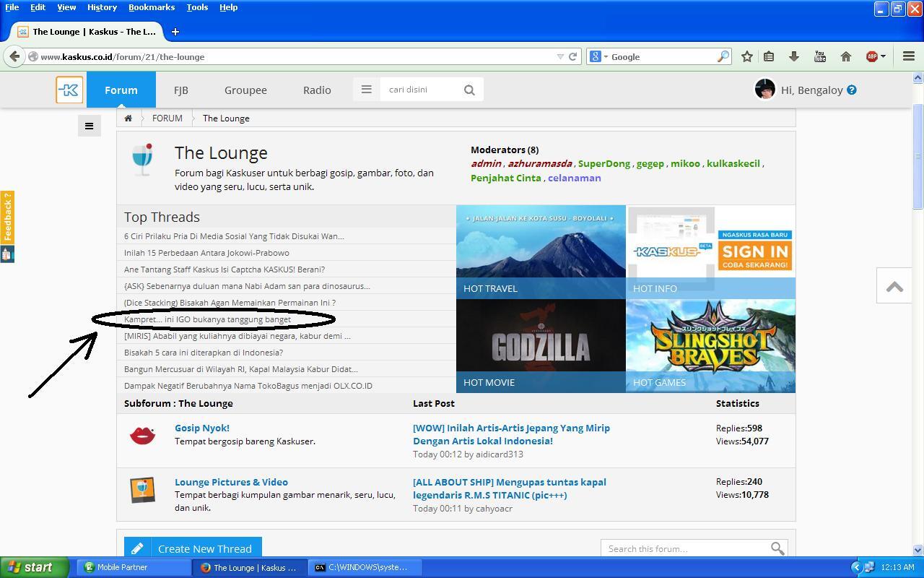Click FORUM in the breadcrumb

click(167, 118)
